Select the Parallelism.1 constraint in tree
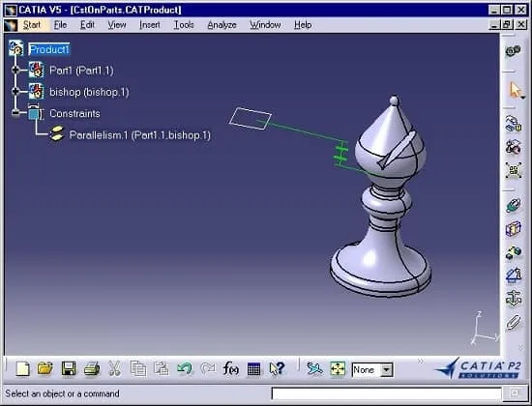Viewport: 532px width, 406px height. click(140, 135)
